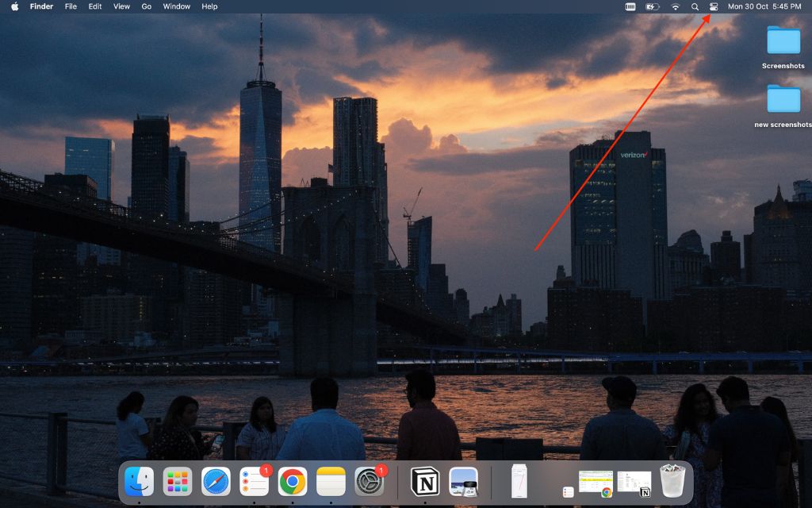Open the Trash in the Dock

(x=672, y=481)
